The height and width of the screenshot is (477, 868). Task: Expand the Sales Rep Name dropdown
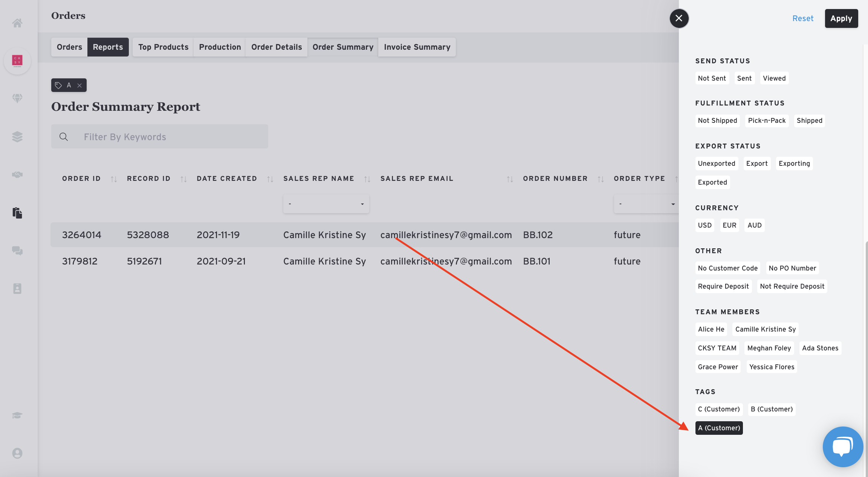326,204
